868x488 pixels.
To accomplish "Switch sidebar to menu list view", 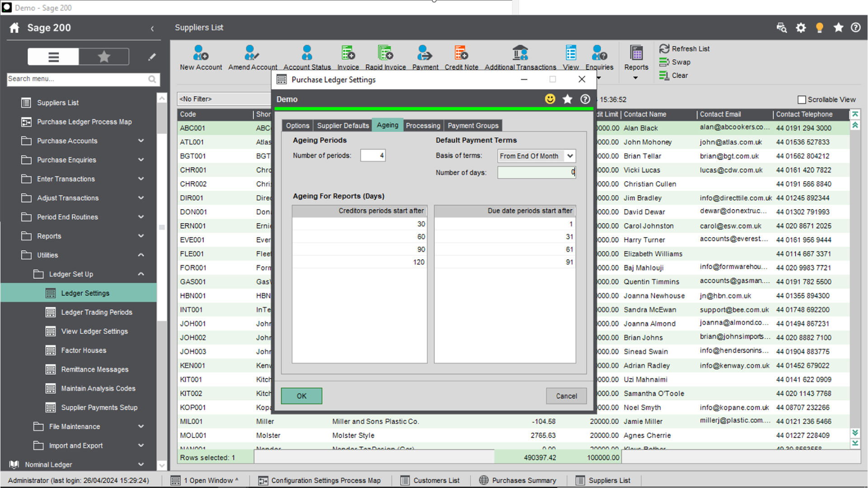I will (x=53, y=57).
